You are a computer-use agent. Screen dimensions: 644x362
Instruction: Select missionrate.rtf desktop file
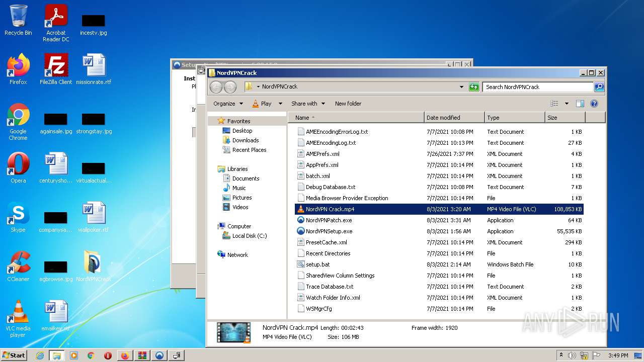point(94,69)
